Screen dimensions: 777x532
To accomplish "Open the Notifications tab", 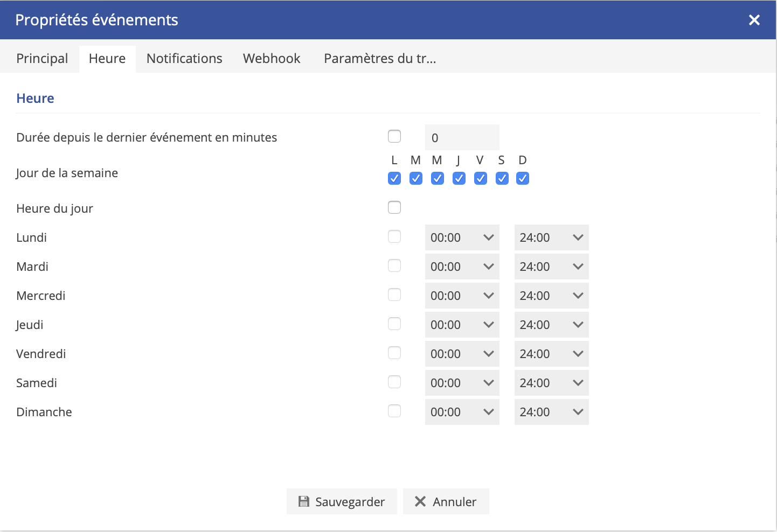I will [184, 59].
